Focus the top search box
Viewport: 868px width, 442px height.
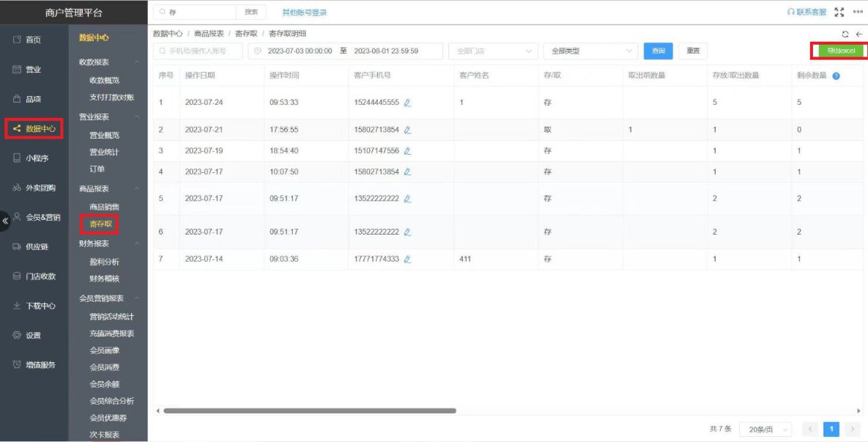pos(195,12)
